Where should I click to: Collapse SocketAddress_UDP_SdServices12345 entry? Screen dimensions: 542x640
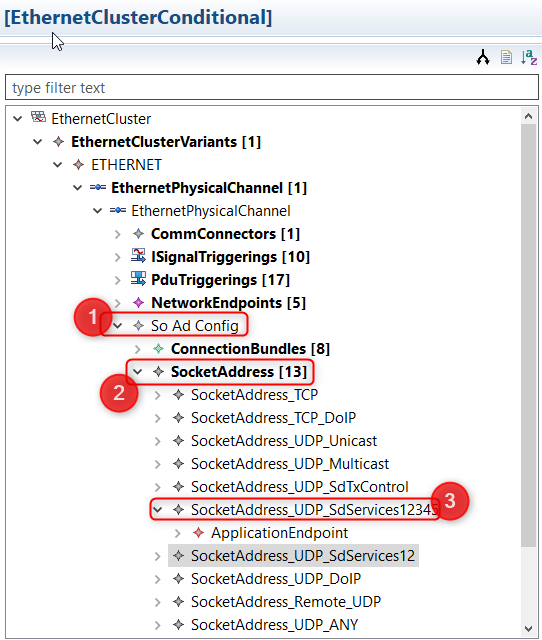pos(158,509)
